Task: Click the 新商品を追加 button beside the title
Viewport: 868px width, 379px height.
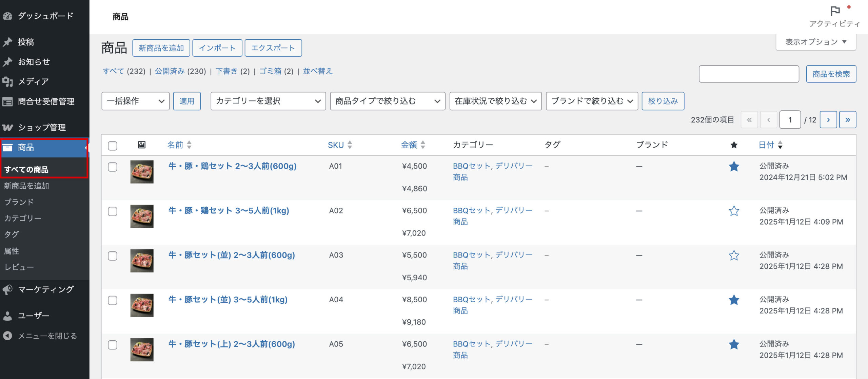Action: (x=161, y=48)
